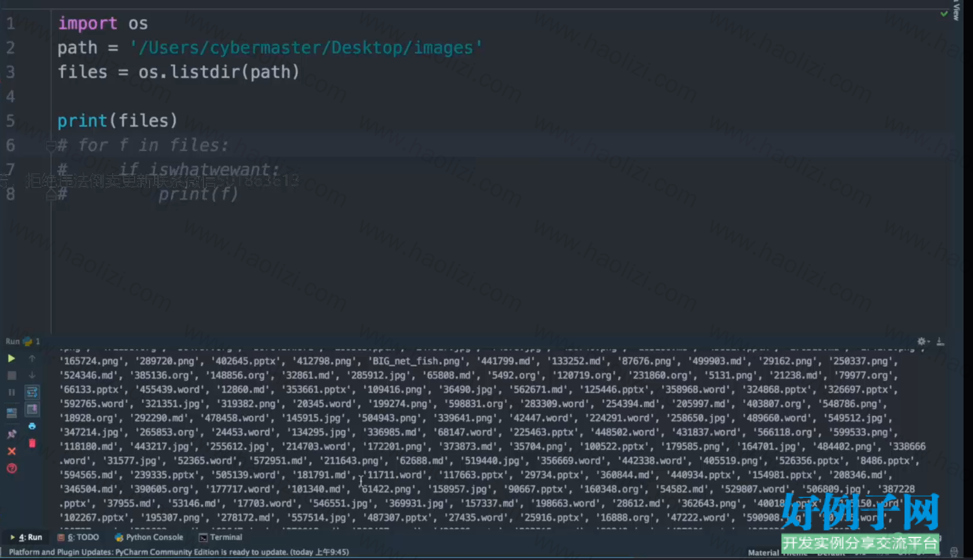Click 'print(files)' on line 5
Image resolution: width=973 pixels, height=560 pixels.
point(117,120)
